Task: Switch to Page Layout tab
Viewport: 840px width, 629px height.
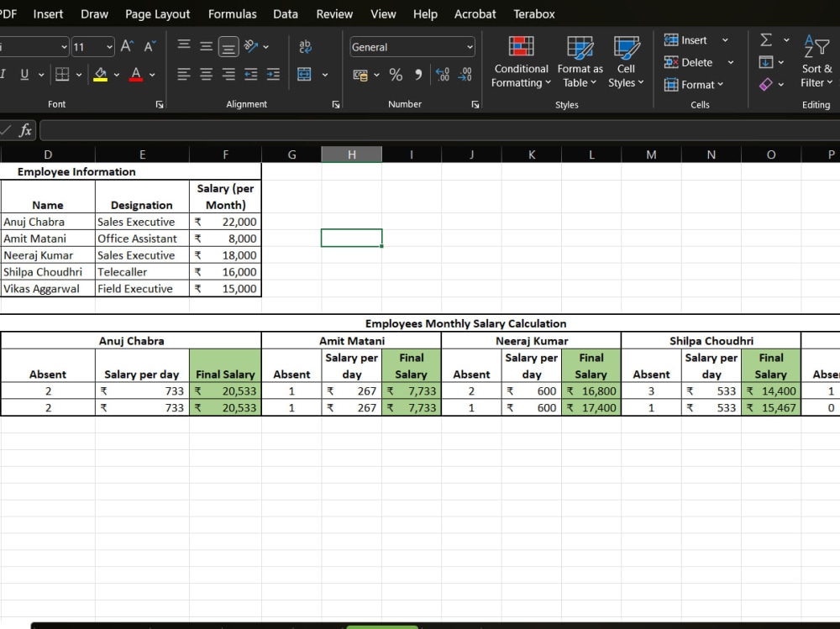Action: pyautogui.click(x=158, y=14)
